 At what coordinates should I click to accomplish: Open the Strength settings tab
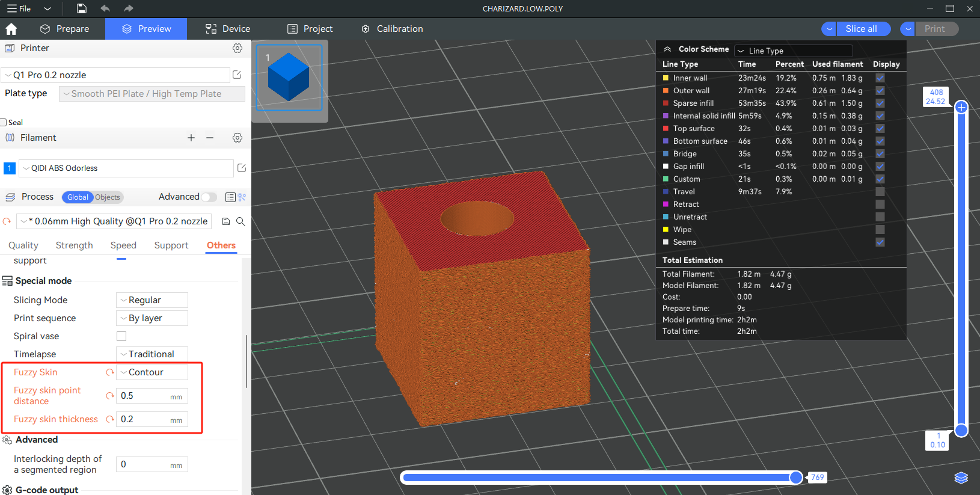pyautogui.click(x=74, y=245)
